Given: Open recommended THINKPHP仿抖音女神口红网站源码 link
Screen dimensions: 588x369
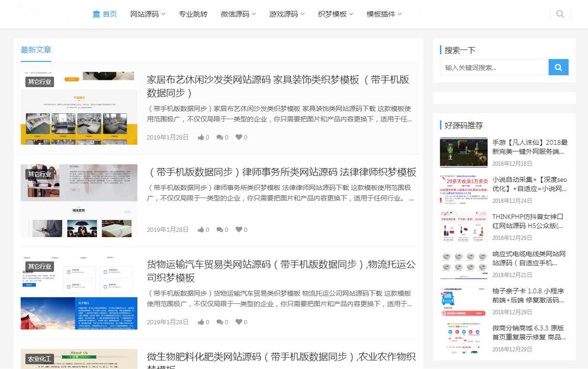Looking at the screenshot, I should click(528, 221).
